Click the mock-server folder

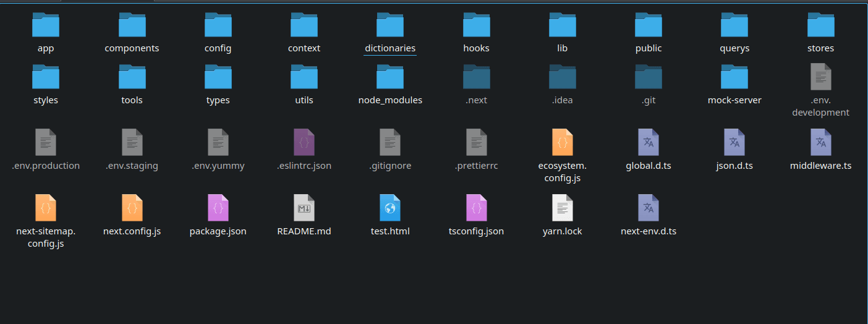[x=734, y=77]
